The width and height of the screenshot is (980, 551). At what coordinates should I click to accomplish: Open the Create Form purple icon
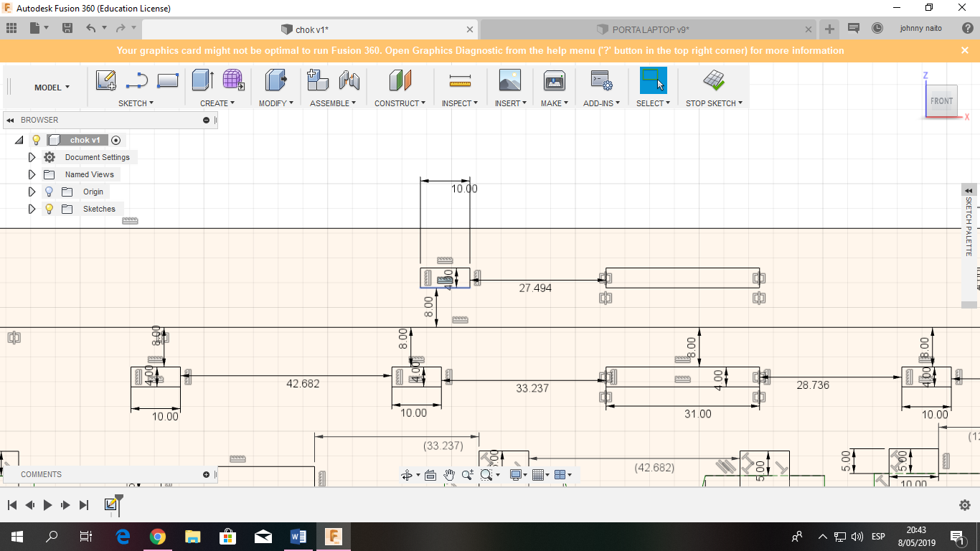pos(233,80)
